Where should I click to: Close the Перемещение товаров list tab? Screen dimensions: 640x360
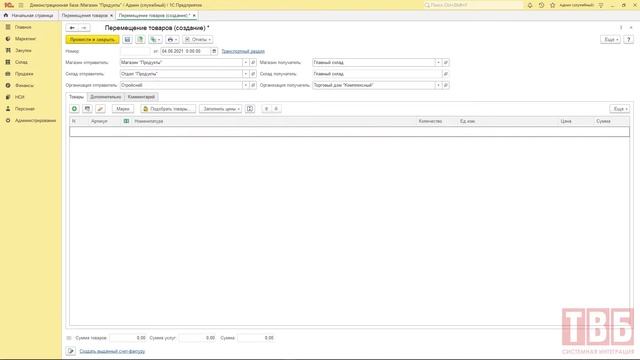pyautogui.click(x=111, y=16)
